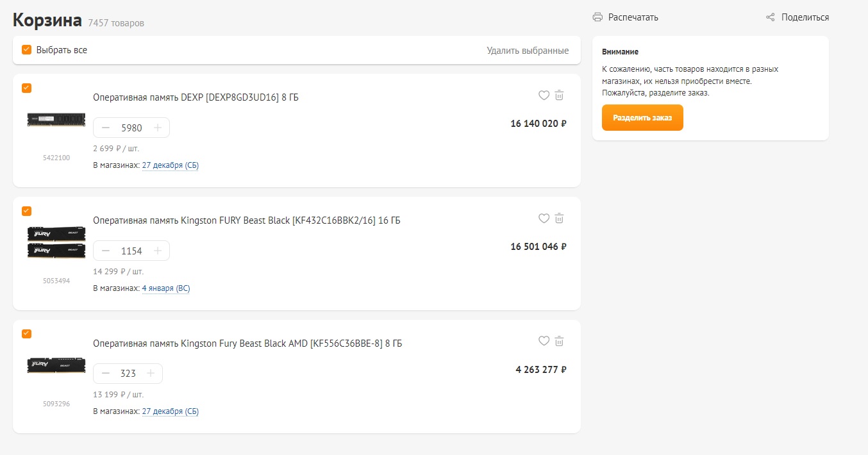Decrease Kingston KF432C16BBK2/16 quantity with minus
Screen dimensions: 868x455
[x=106, y=251]
